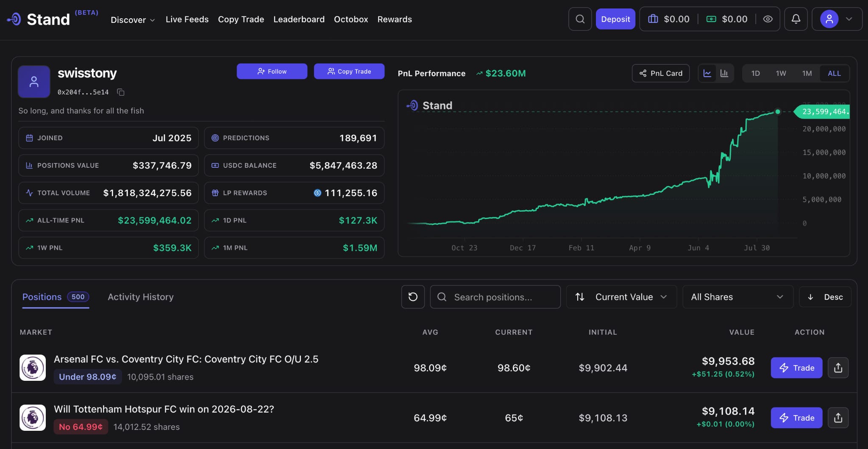
Task: Open the All Shares filter dropdown
Action: (x=737, y=297)
